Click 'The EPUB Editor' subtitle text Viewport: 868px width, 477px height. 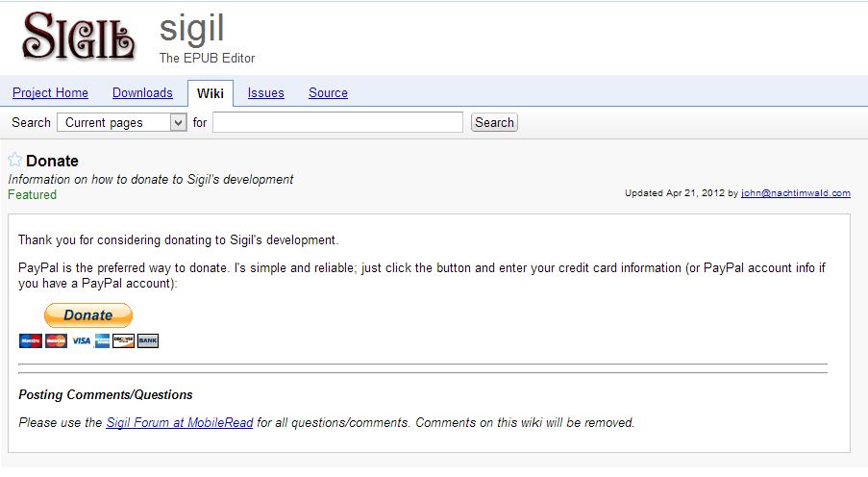[207, 58]
